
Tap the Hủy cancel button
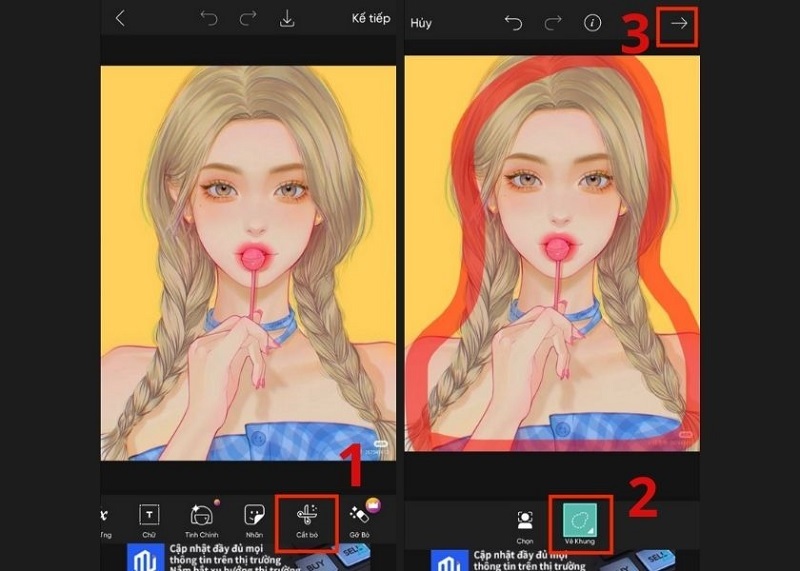pyautogui.click(x=421, y=23)
